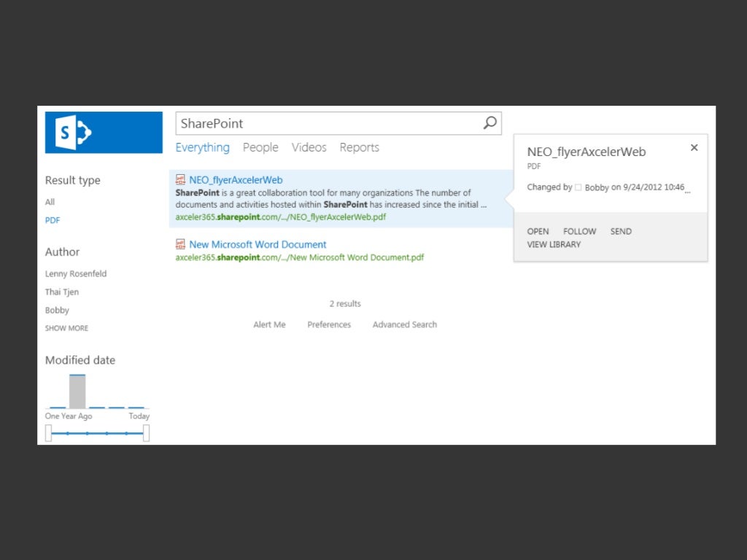Click the 'Today' label under the histogram

139,416
